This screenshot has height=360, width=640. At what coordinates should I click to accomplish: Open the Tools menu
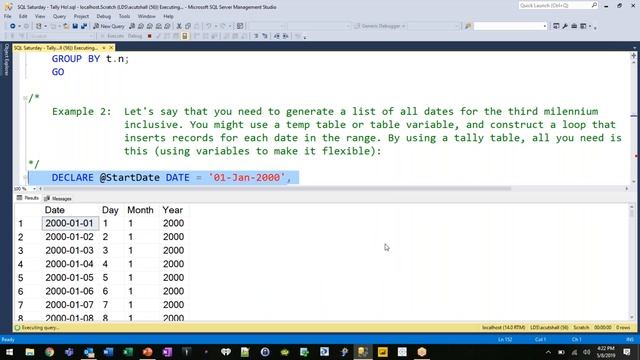124,16
